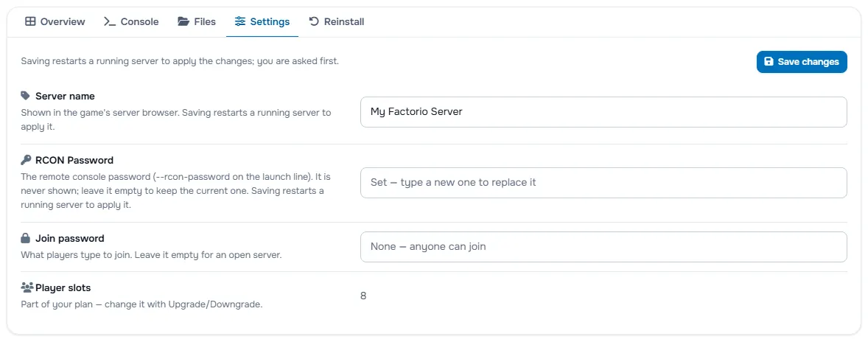Click the 'Saving restarts a running server' notice
The image size is (868, 342).
[x=180, y=61]
